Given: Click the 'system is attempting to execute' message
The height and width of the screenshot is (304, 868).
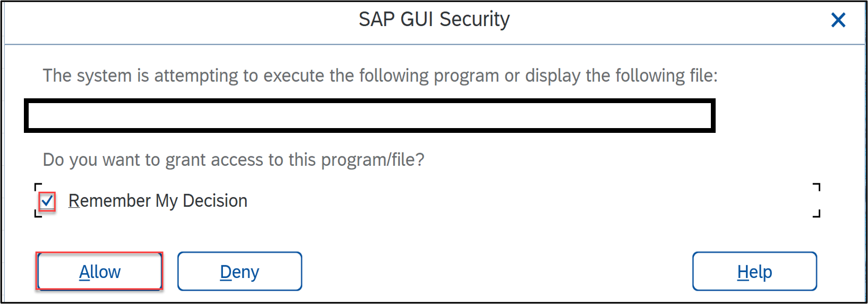Looking at the screenshot, I should 380,76.
